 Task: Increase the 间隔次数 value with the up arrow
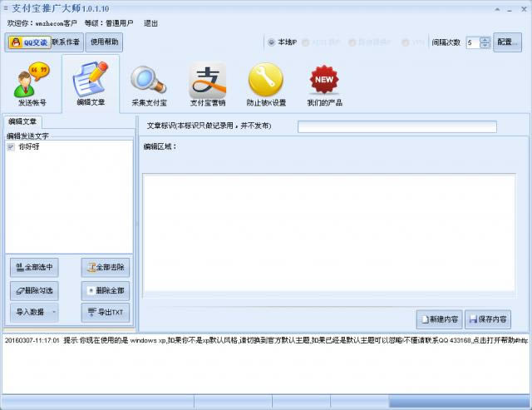point(485,39)
